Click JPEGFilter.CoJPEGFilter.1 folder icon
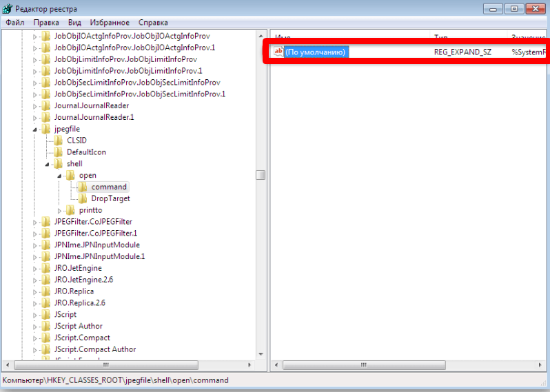550x392 pixels. pos(46,233)
